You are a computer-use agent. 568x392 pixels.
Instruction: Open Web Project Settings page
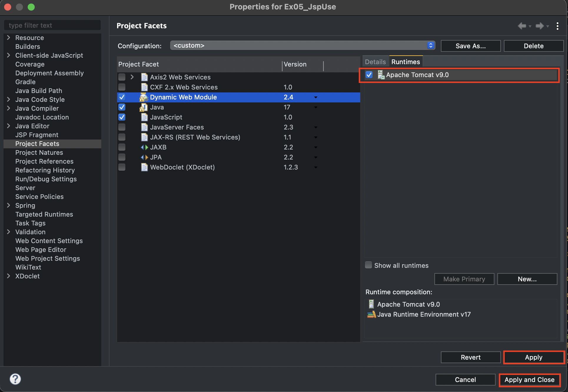(x=48, y=258)
